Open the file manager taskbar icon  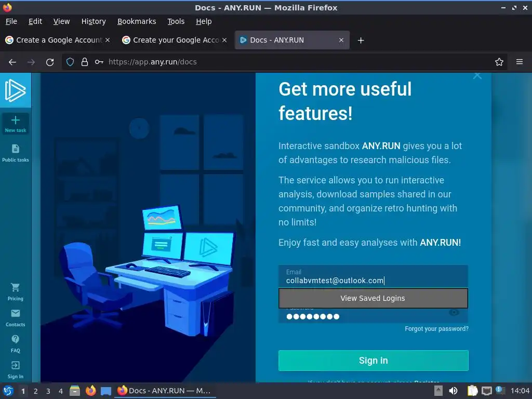[75, 391]
